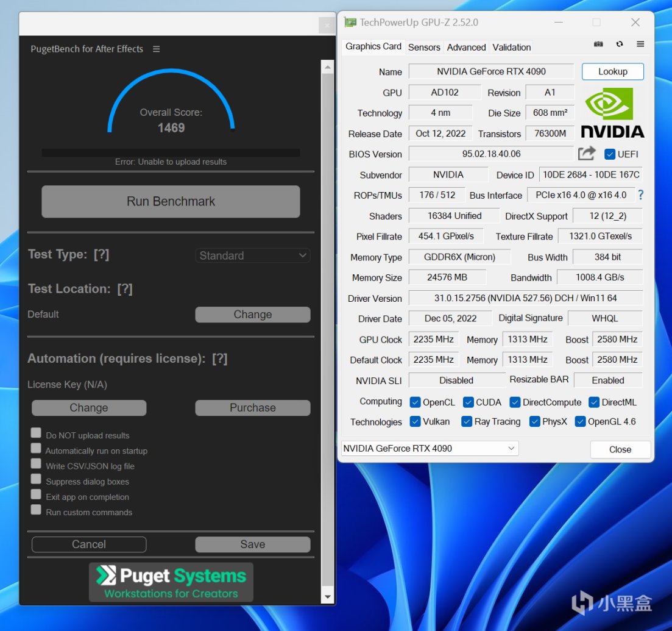Screen dimensions: 672x631
Task: Click the Puget Systems logo banner
Action: pos(171,582)
